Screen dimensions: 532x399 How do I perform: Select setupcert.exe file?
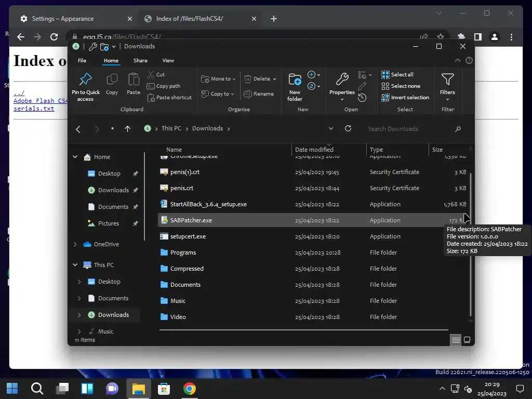pos(313,236)
